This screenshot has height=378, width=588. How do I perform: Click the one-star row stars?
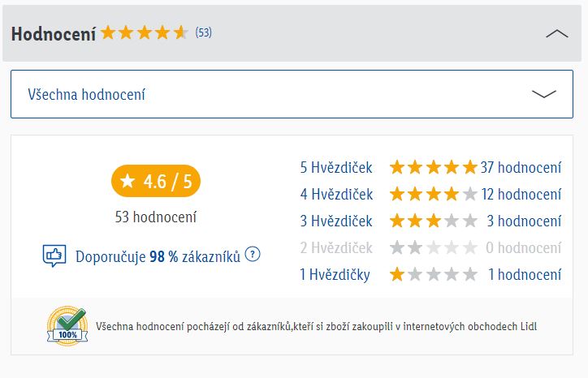point(433,274)
